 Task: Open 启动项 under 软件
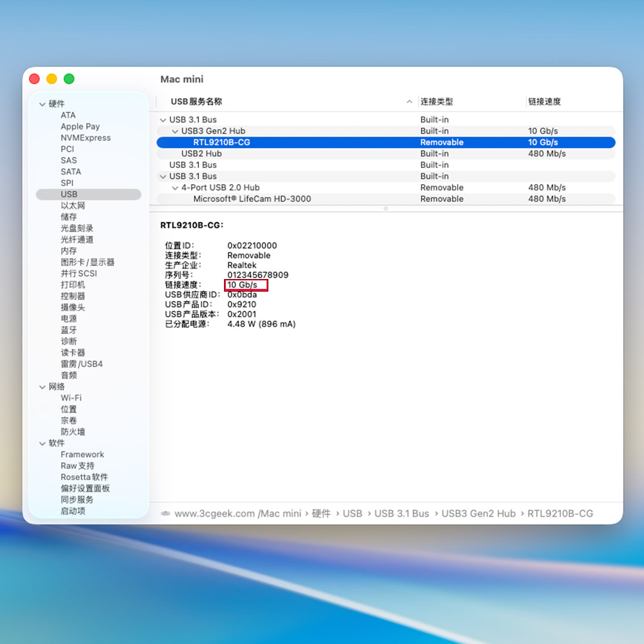click(x=72, y=511)
